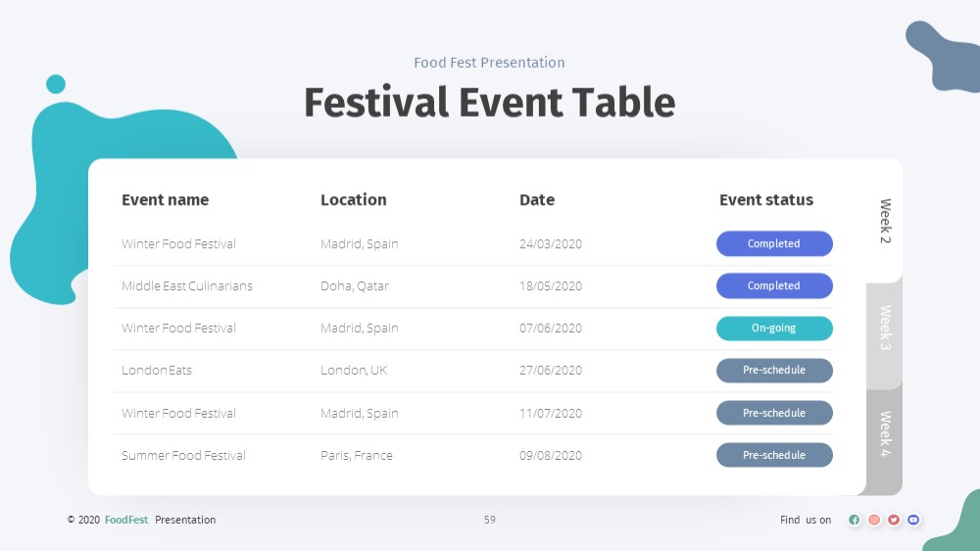
Task: Click Completed badge for Middle East Culinarians
Action: (x=774, y=286)
